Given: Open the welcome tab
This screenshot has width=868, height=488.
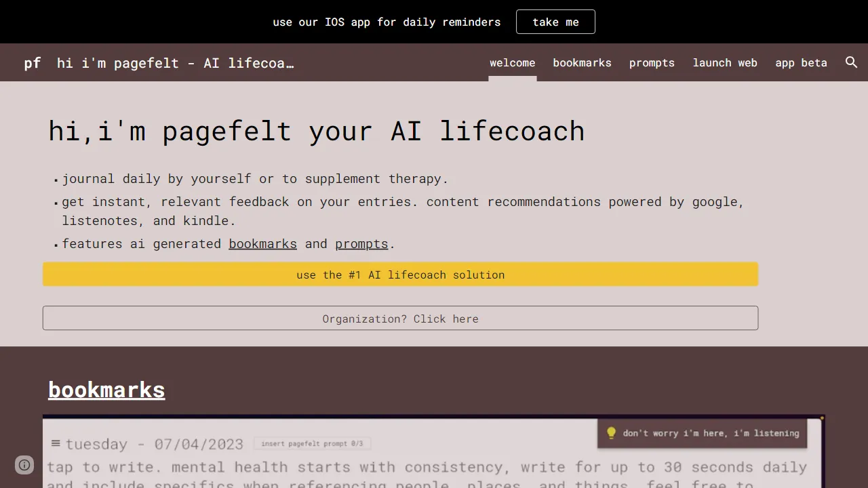Looking at the screenshot, I should [513, 62].
